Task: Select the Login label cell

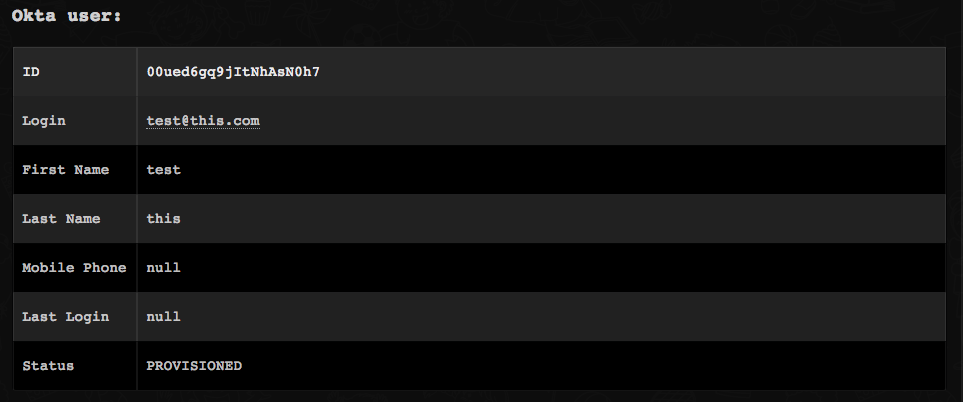Action: 44,121
